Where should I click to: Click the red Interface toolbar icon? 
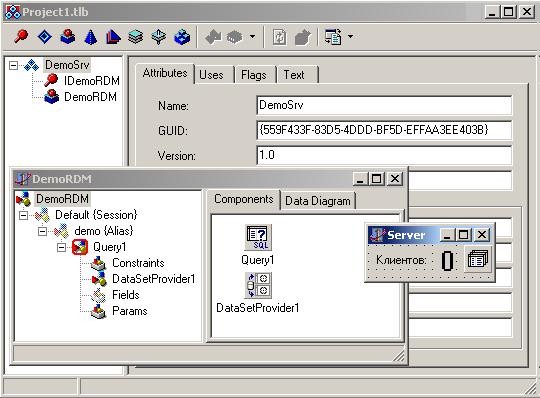click(21, 36)
